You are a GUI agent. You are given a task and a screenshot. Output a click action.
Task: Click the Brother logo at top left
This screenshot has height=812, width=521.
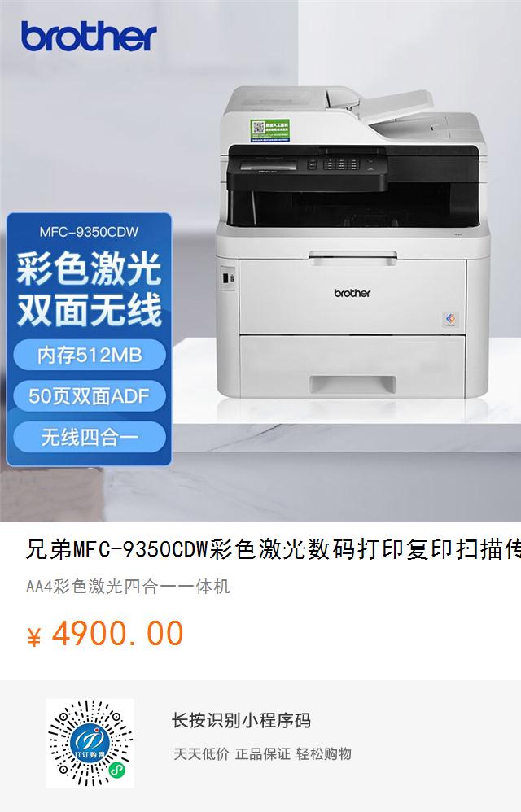click(x=89, y=37)
